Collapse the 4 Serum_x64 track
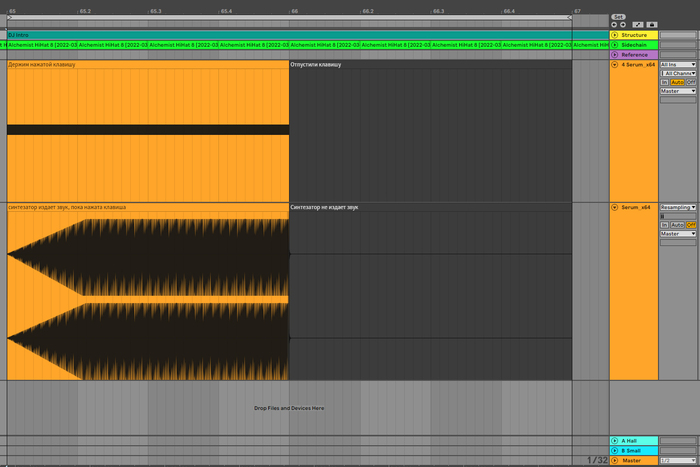Image resolution: width=700 pixels, height=467 pixels. pyautogui.click(x=614, y=65)
